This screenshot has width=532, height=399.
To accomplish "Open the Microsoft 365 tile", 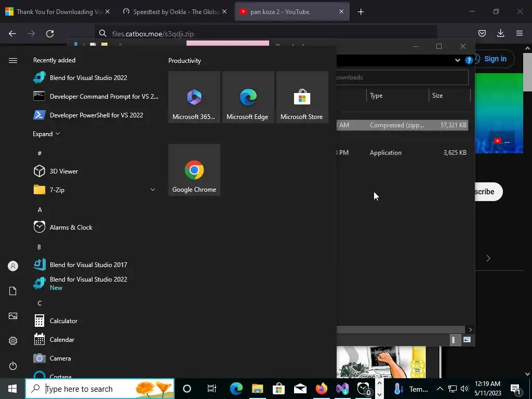I will (194, 97).
